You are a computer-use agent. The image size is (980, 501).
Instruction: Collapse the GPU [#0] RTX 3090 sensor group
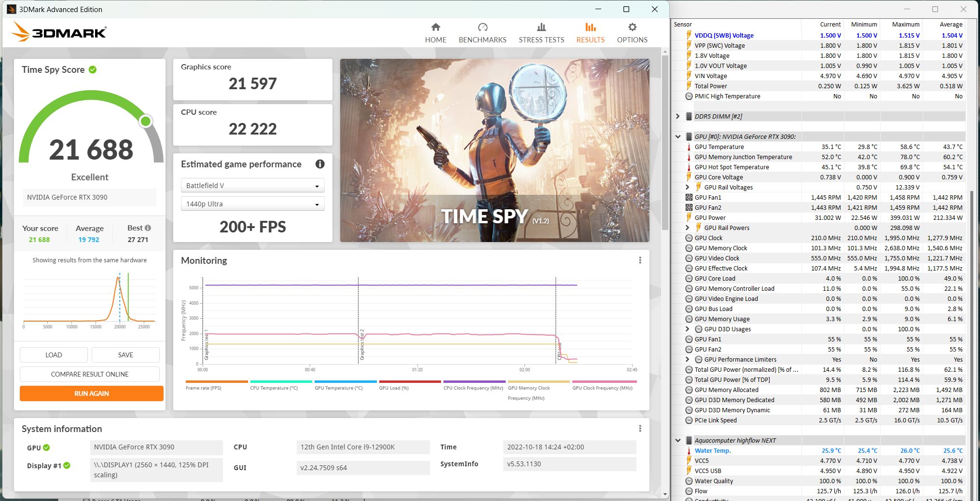tap(677, 136)
